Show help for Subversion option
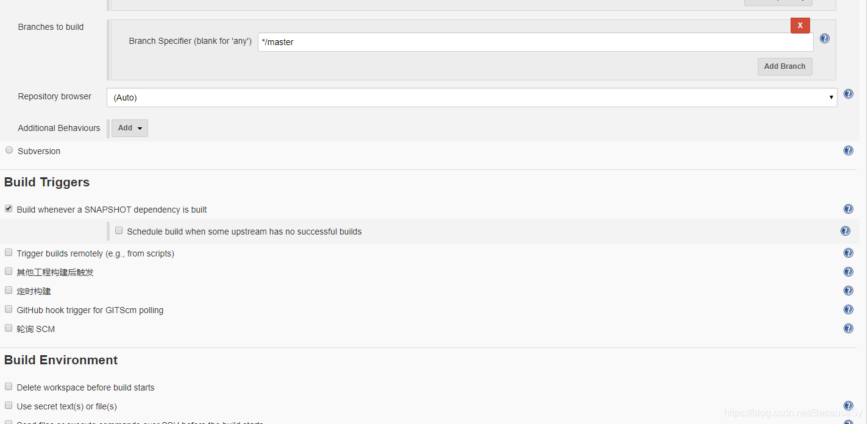The height and width of the screenshot is (424, 868). (x=848, y=150)
